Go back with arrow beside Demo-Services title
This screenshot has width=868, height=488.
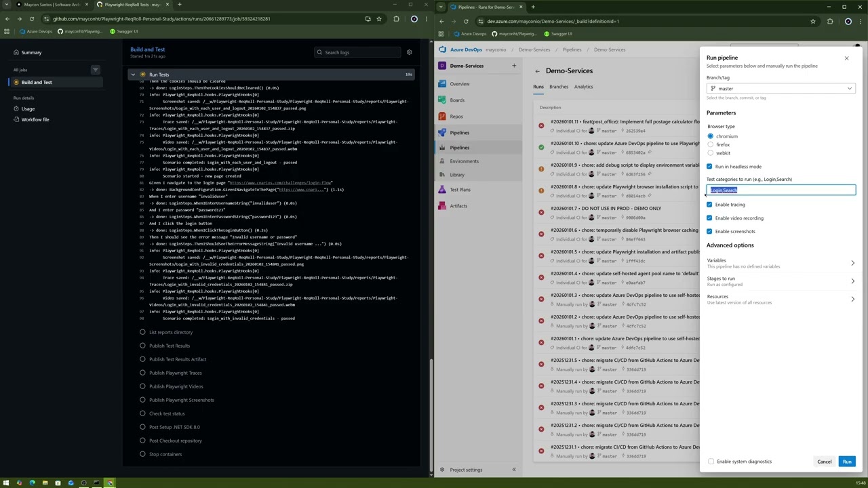(537, 71)
